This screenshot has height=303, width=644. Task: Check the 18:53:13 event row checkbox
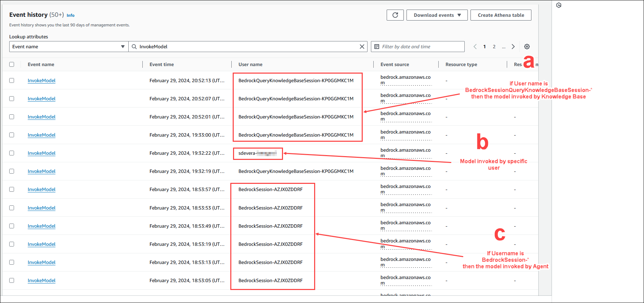coord(12,262)
